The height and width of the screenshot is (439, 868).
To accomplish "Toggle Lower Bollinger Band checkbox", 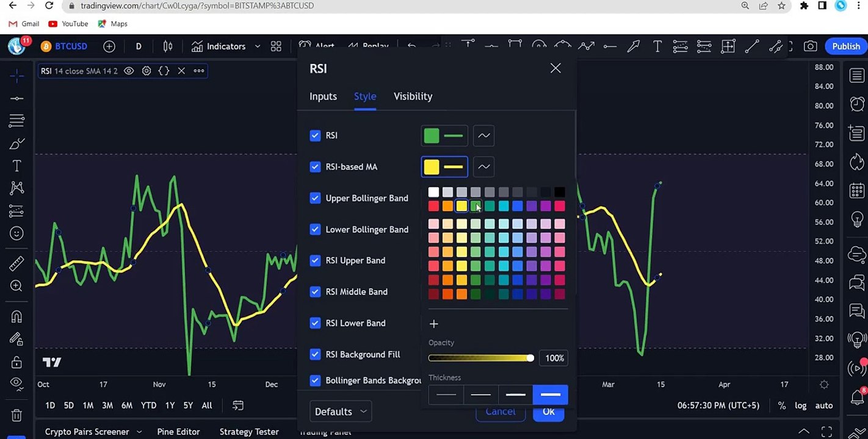I will (x=315, y=229).
